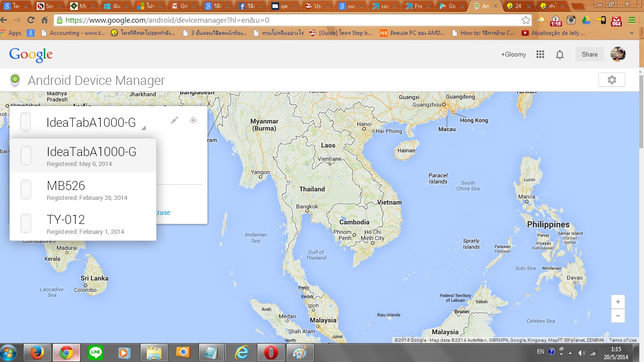644x362 pixels.
Task: Switch to the Android Device Manager tab
Action: (485, 6)
